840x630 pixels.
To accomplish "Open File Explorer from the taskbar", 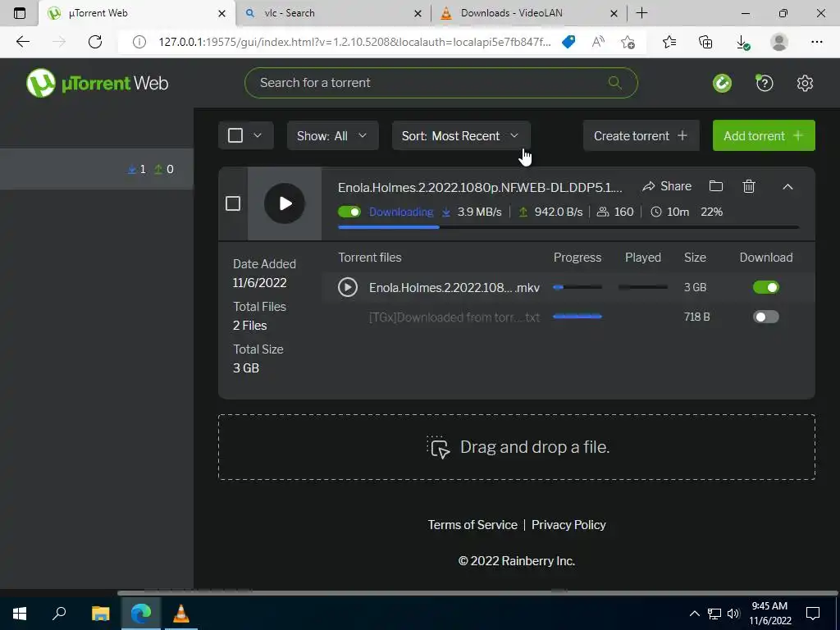I will click(x=100, y=614).
